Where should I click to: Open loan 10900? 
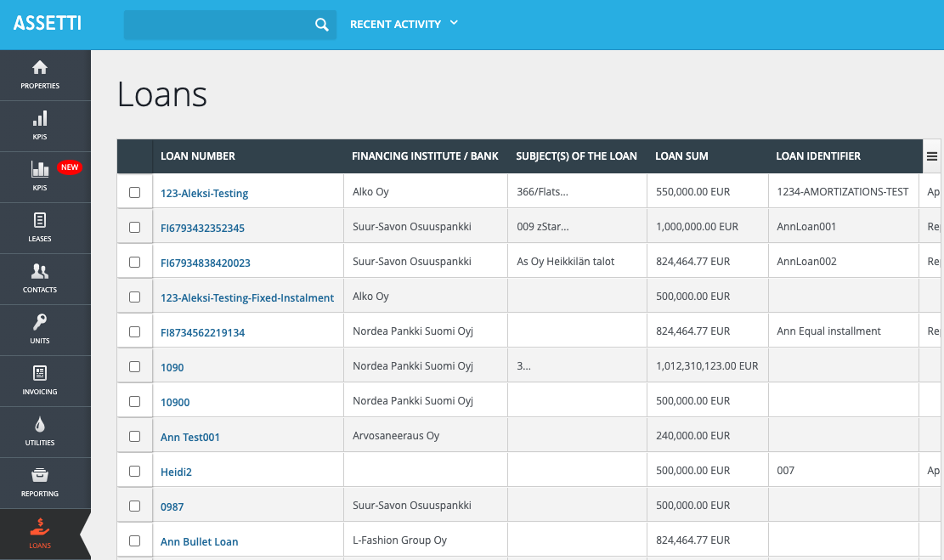point(175,403)
